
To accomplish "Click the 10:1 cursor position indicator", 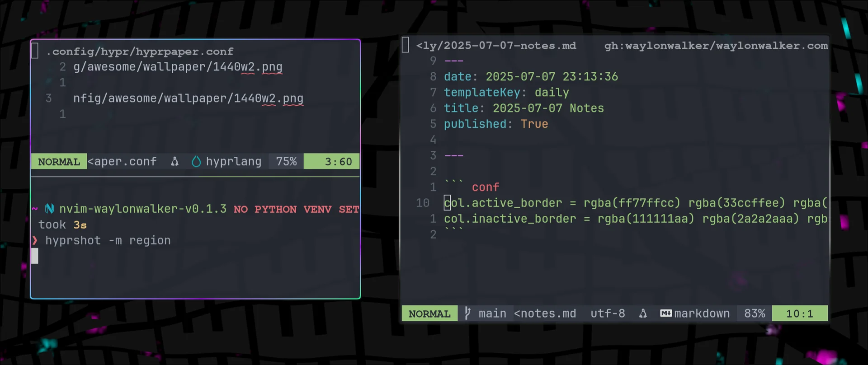I will tap(799, 314).
